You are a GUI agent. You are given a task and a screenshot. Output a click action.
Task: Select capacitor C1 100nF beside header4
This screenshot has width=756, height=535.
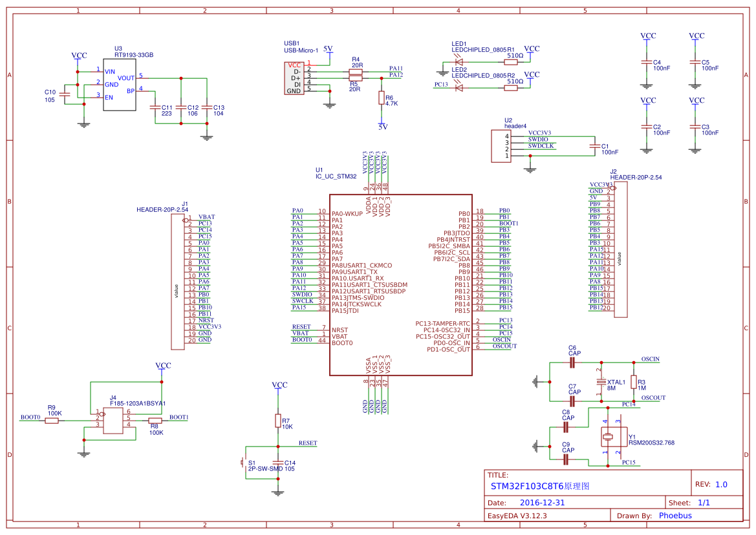click(594, 146)
